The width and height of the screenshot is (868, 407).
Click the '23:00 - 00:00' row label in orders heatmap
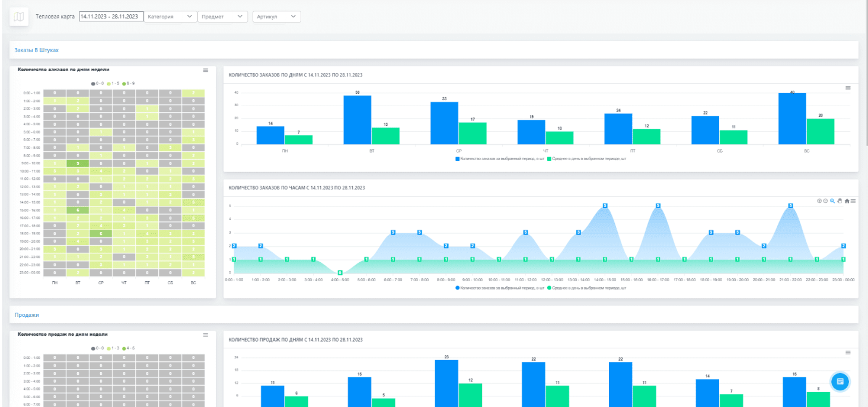31,272
